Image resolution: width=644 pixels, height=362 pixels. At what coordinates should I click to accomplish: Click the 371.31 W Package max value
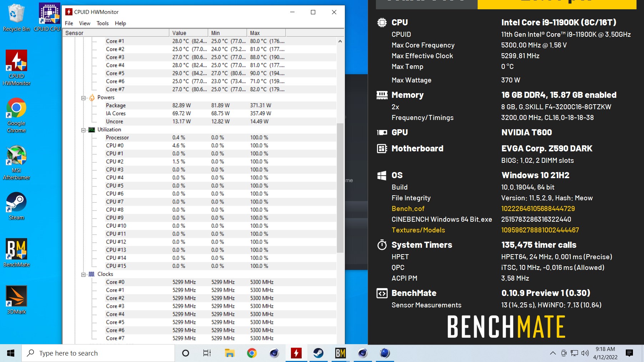click(x=261, y=105)
